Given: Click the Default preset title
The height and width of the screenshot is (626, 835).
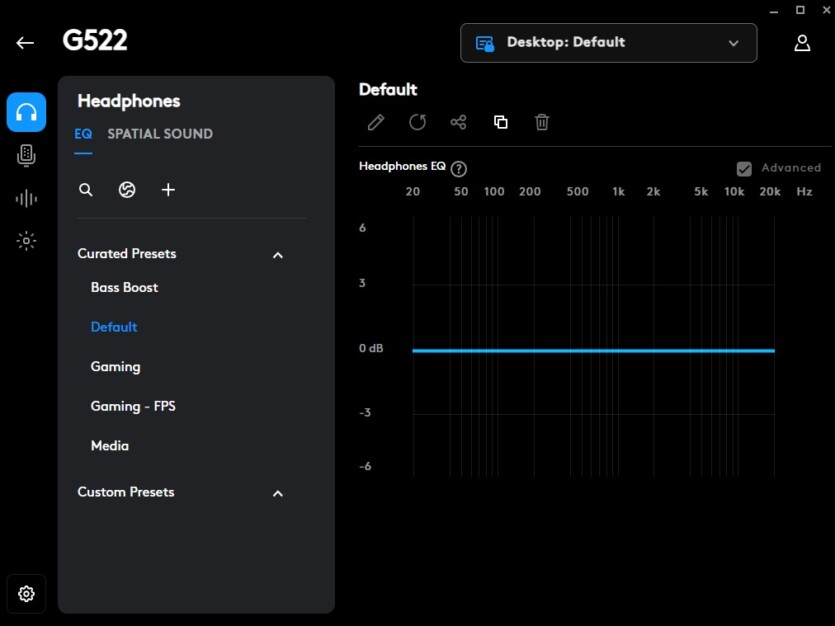Looking at the screenshot, I should (x=388, y=89).
